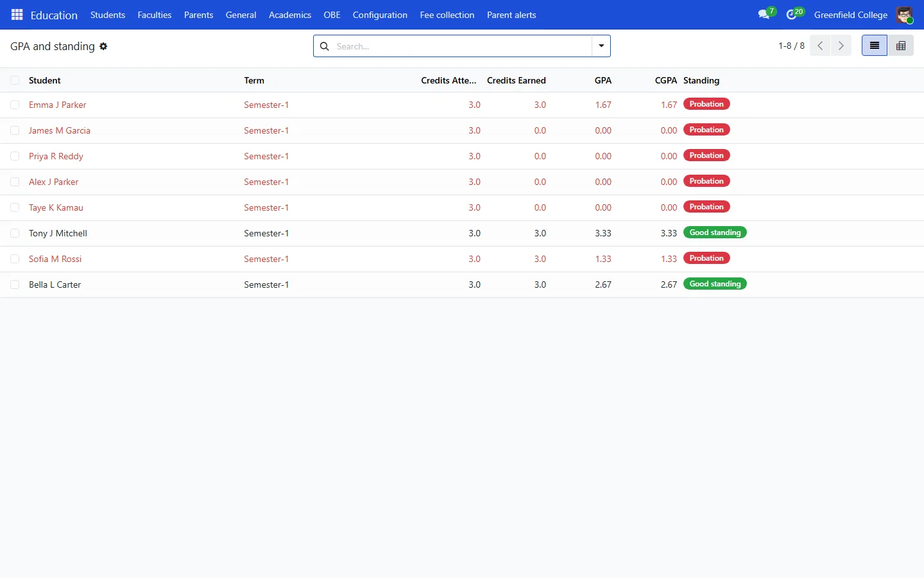Open the General menu
The image size is (924, 578).
point(241,15)
